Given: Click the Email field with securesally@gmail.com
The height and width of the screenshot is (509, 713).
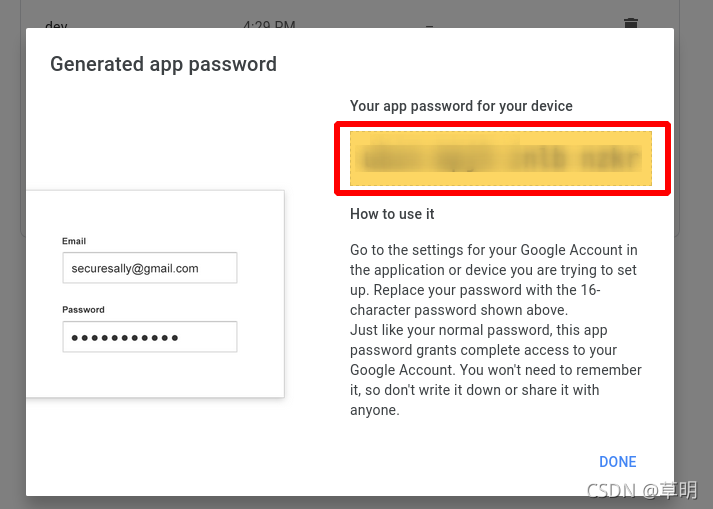Looking at the screenshot, I should [149, 268].
